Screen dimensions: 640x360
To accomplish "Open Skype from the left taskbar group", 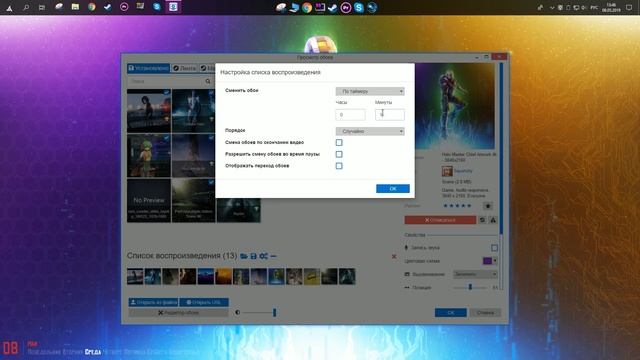I will coord(157,7).
